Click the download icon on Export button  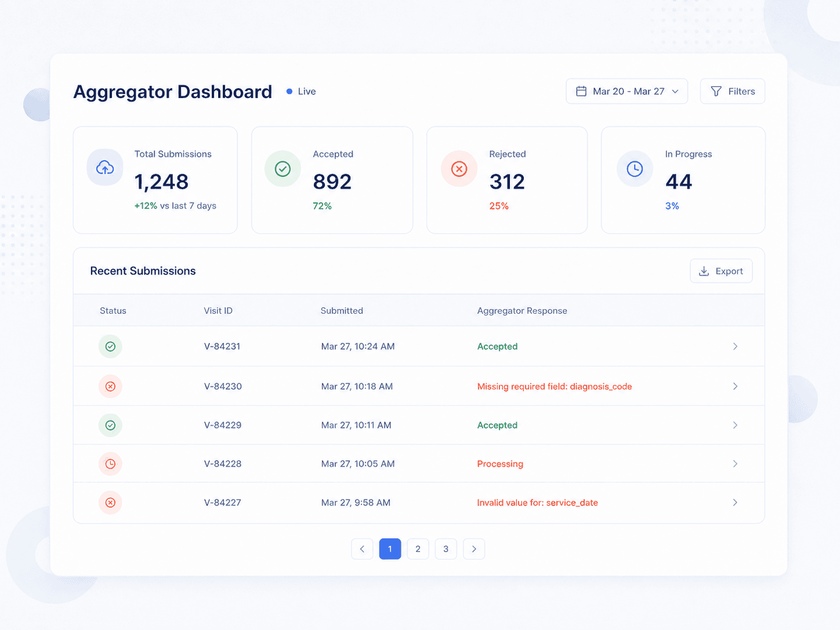704,271
